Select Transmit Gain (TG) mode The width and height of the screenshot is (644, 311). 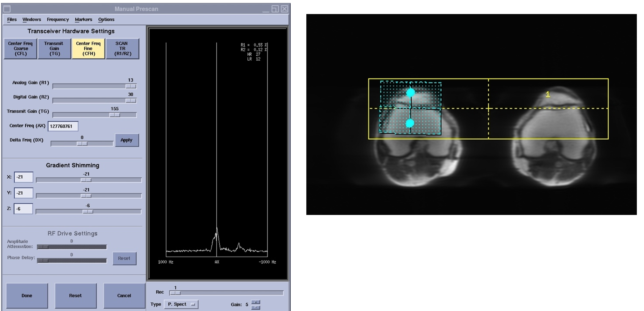click(x=54, y=48)
